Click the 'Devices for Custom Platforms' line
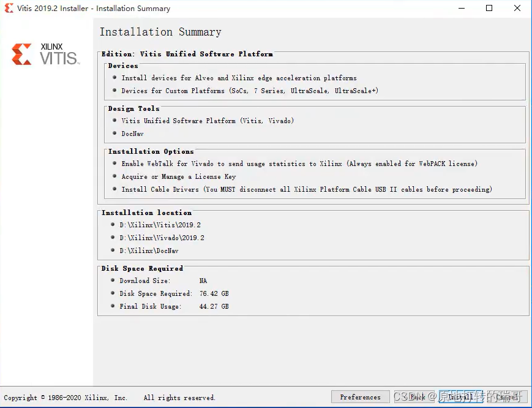The width and height of the screenshot is (532, 408). (x=250, y=91)
